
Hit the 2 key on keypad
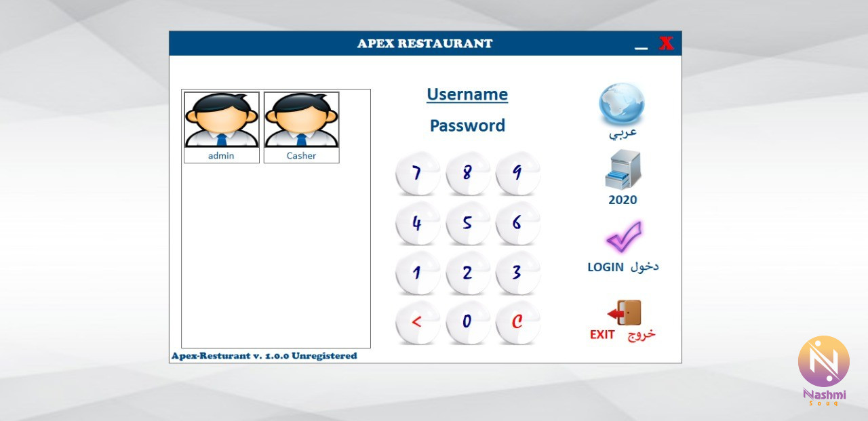tap(467, 273)
